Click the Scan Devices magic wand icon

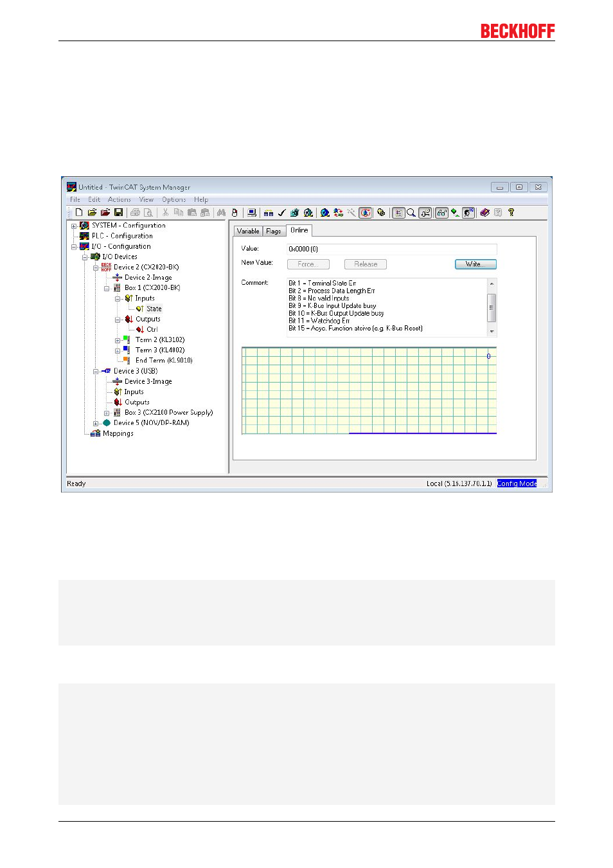point(351,212)
